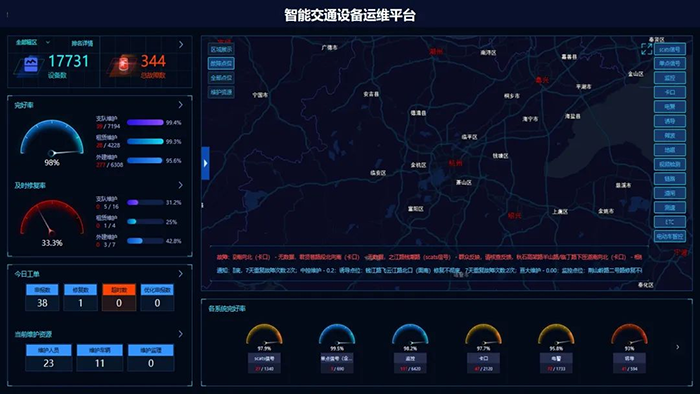The image size is (700, 394).
Task: Click the 申报数 work order tile showing 38
Action: pyautogui.click(x=42, y=297)
